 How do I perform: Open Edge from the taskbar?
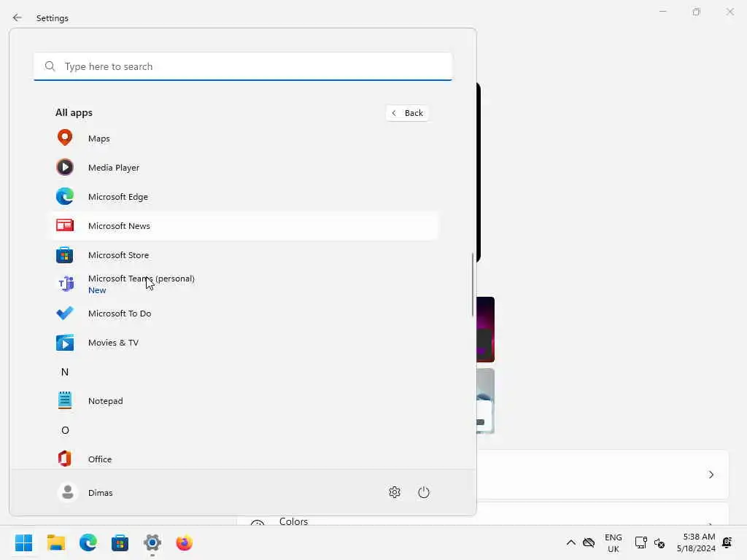point(88,542)
